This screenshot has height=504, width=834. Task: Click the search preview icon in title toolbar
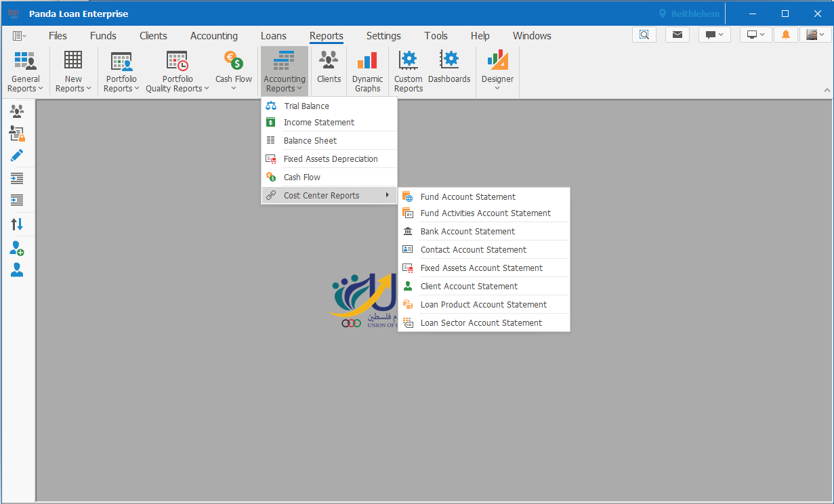[644, 35]
